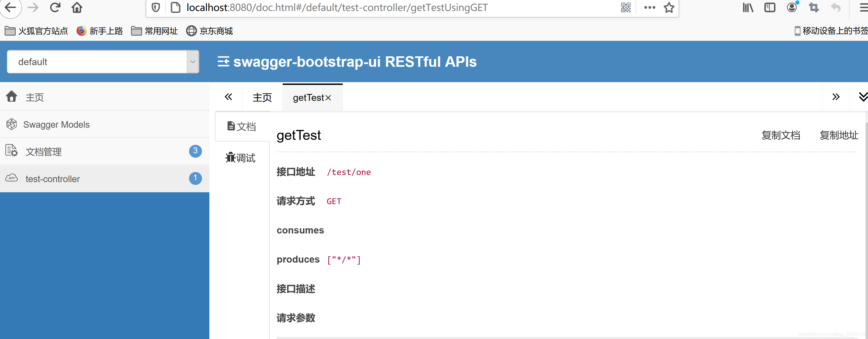Click the test-controller API cloud icon
The width and height of the screenshot is (868, 339).
(12, 178)
